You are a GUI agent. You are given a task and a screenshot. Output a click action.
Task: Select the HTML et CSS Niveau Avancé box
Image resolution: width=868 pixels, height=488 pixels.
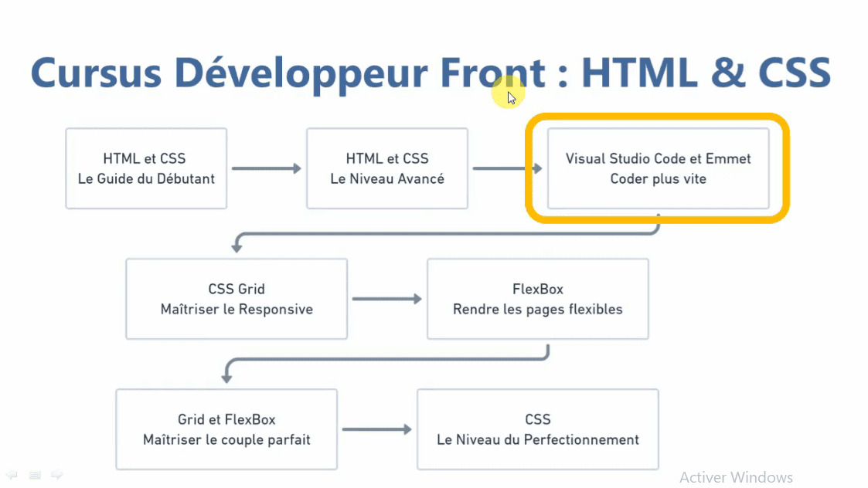pyautogui.click(x=386, y=168)
